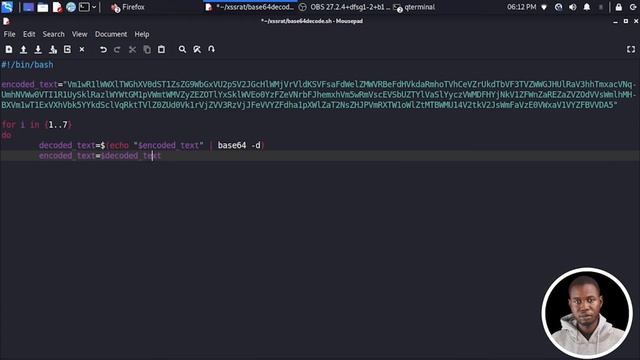The height and width of the screenshot is (360, 640).
Task: Open the volume control tray icon
Action: (573, 7)
